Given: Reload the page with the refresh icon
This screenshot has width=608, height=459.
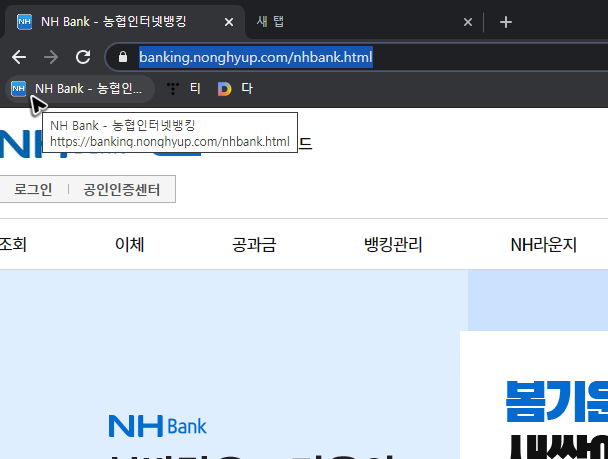Looking at the screenshot, I should coord(83,57).
